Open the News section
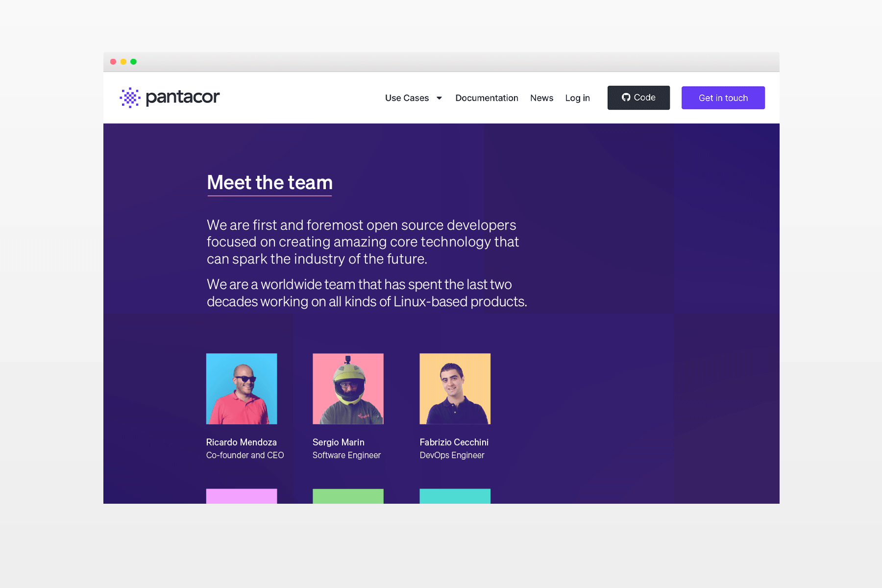The image size is (882, 588). [x=541, y=98]
